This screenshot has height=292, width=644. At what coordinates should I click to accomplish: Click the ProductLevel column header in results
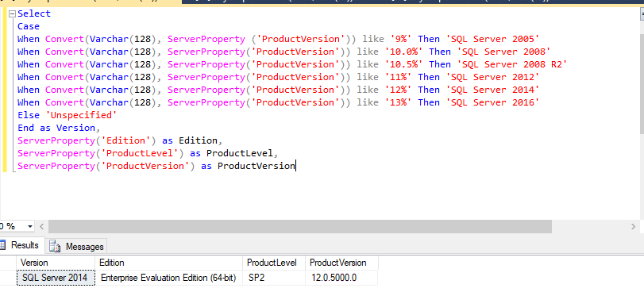pyautogui.click(x=274, y=263)
